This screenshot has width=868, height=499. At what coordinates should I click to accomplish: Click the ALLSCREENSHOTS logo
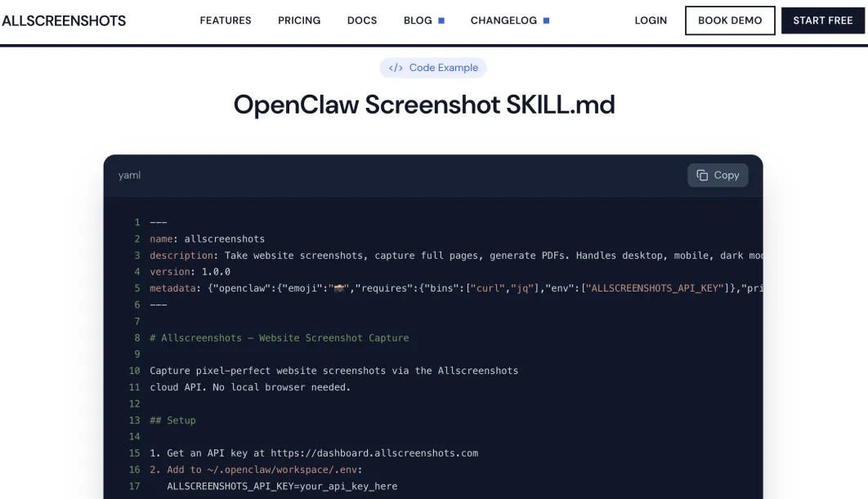tap(64, 21)
